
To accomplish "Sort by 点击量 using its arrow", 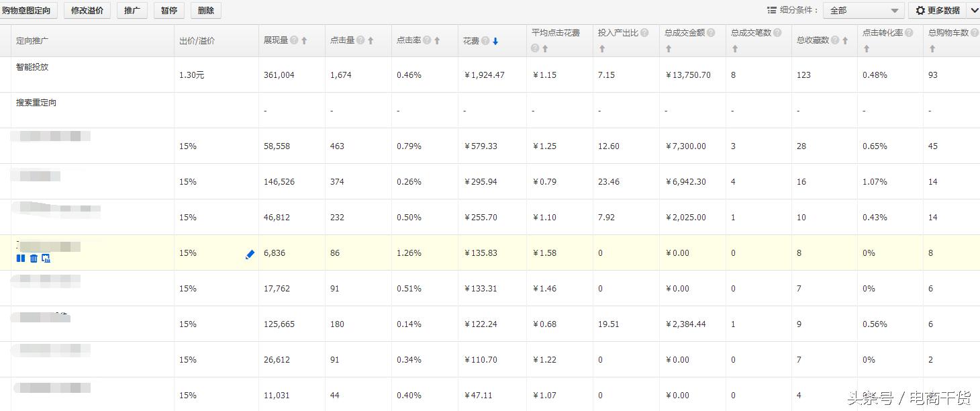I will coord(371,41).
